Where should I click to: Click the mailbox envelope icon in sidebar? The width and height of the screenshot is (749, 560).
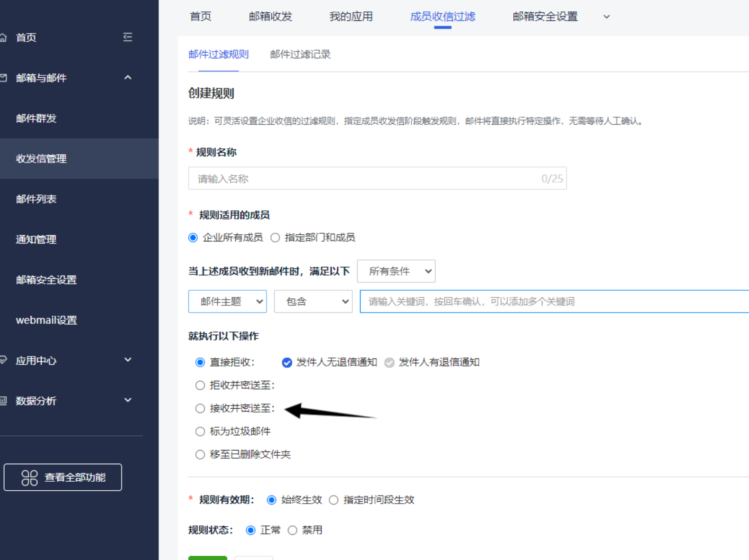3,78
